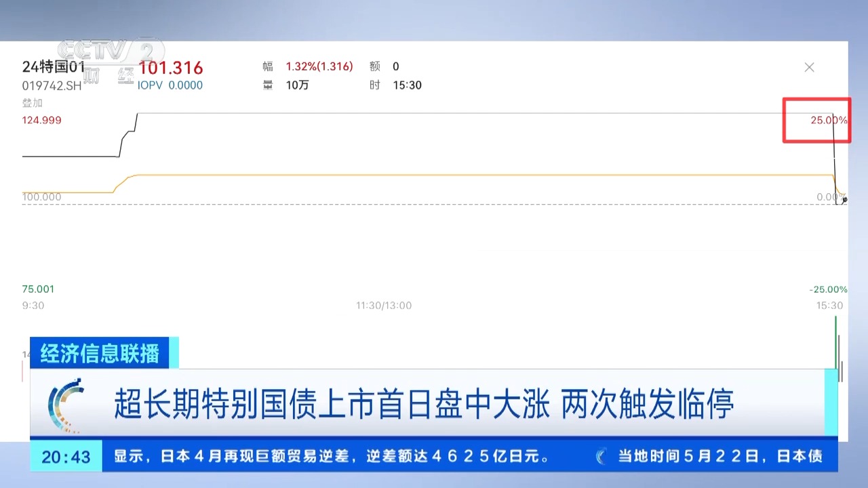
Task: Click the 经济信息联播 program label
Action: [x=100, y=353]
